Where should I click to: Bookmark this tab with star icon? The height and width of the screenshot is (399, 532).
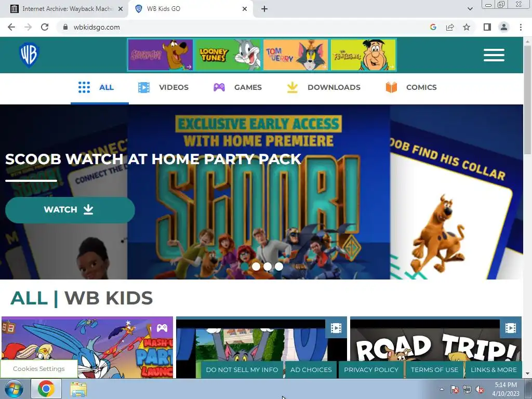point(467,27)
